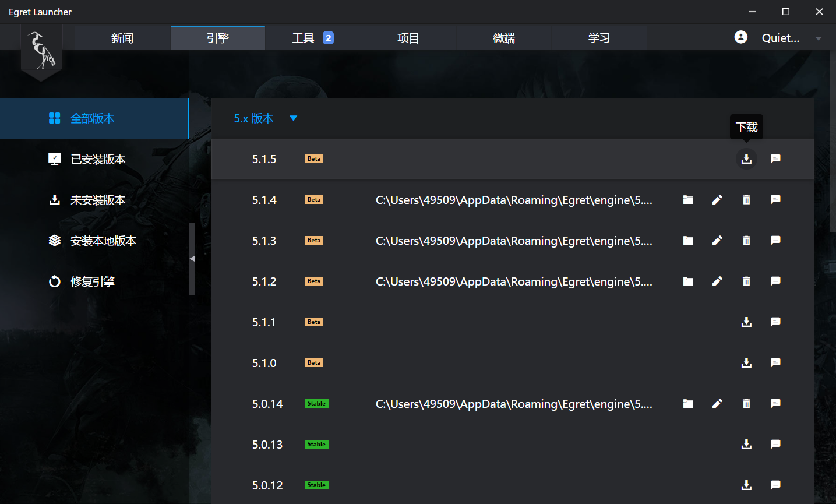Go to the 项目 tab

coord(408,38)
